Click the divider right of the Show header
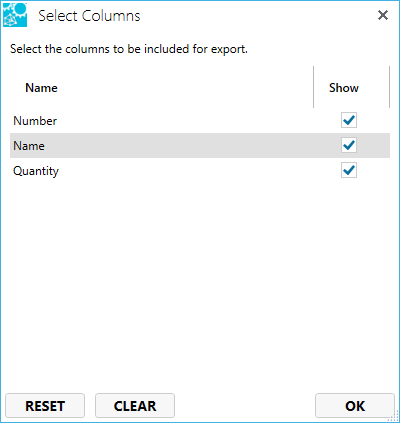This screenshot has height=423, width=400. (x=389, y=87)
